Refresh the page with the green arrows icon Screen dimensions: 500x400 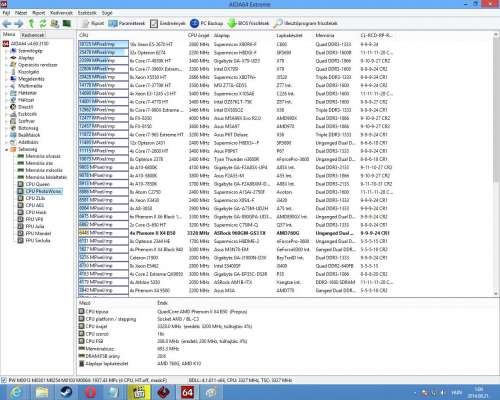43,23
